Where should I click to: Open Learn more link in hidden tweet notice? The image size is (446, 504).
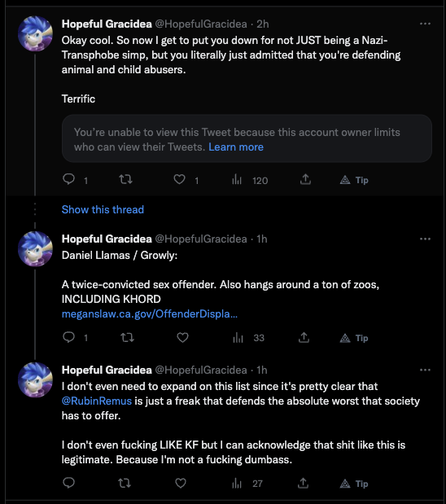[236, 147]
